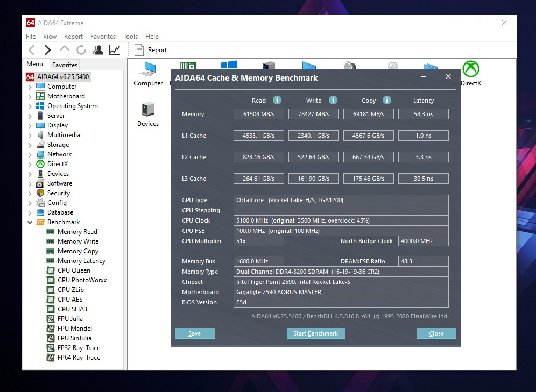This screenshot has width=536, height=392.
Task: Select the Display monitor icon in tree
Action: tap(40, 125)
